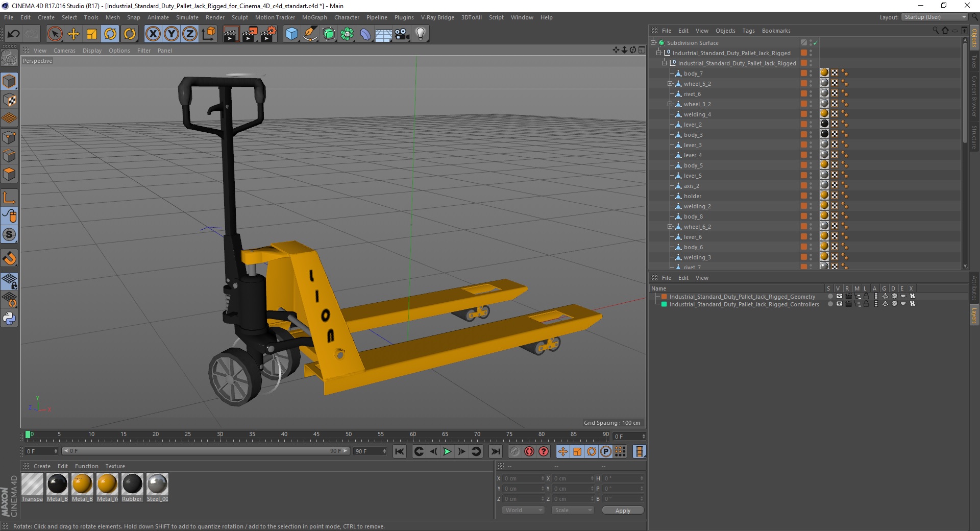Open the World coordinate dropdown
The width and height of the screenshot is (980, 531).
[x=523, y=510]
